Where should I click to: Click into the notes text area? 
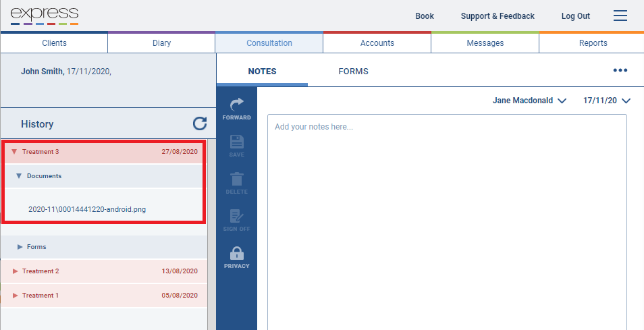447,221
